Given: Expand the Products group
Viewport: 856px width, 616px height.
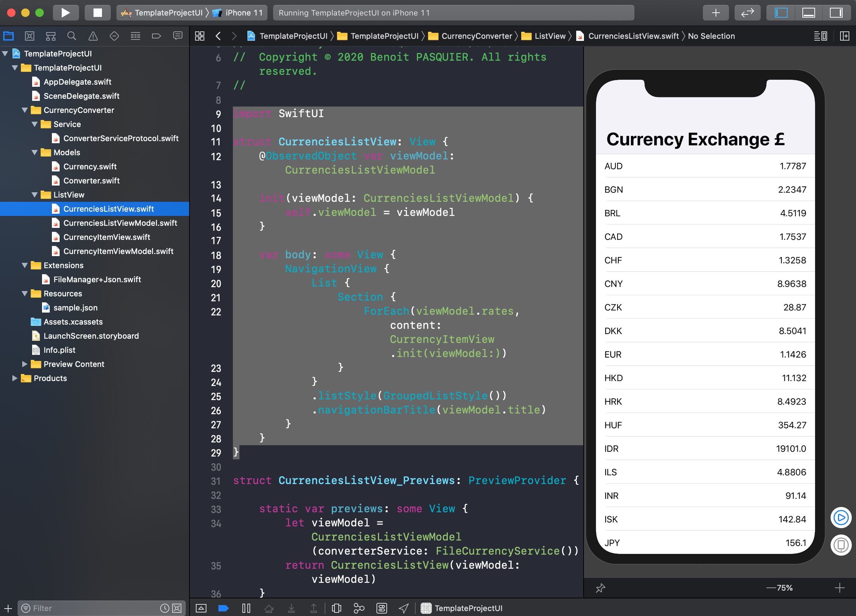Looking at the screenshot, I should 15,378.
